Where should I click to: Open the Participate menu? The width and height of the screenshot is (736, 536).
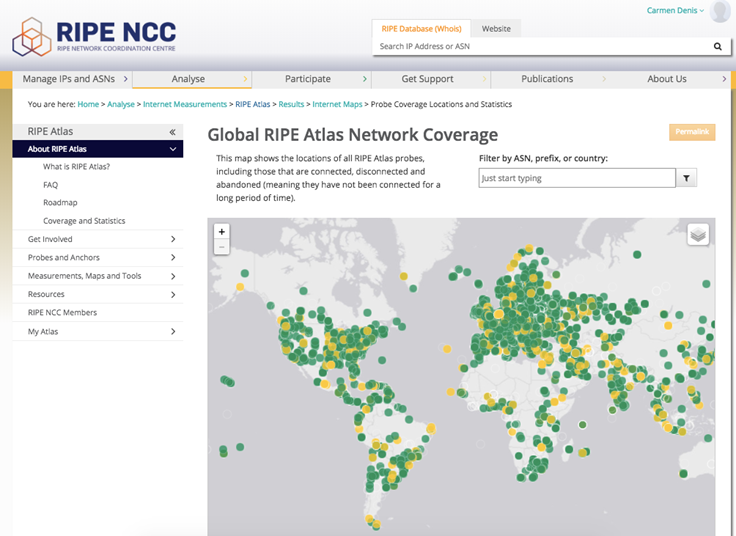click(x=312, y=79)
